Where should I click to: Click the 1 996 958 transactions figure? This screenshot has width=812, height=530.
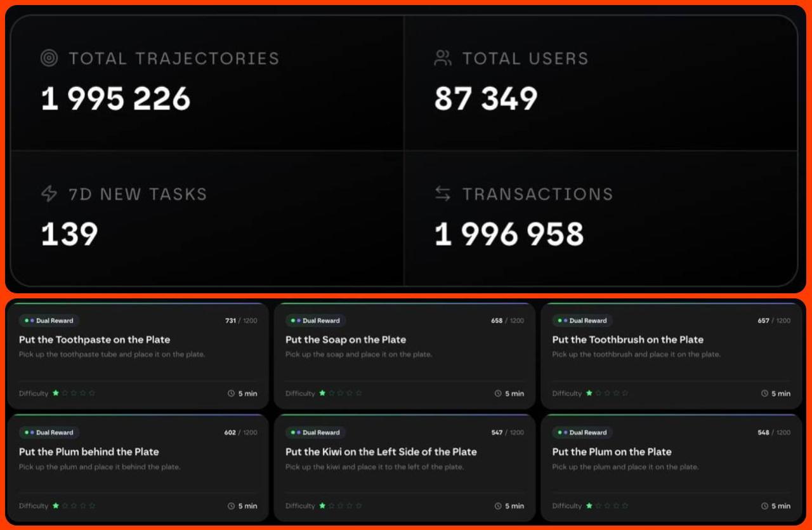coord(509,234)
